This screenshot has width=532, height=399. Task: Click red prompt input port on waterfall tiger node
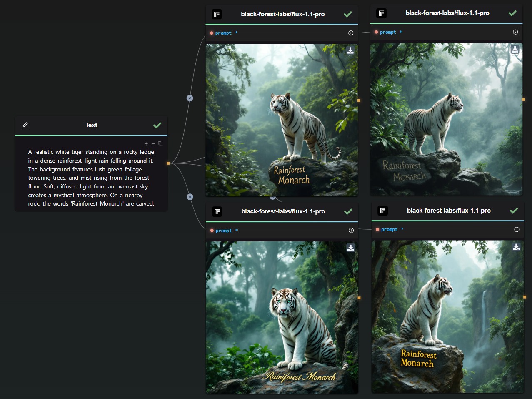[x=377, y=229]
